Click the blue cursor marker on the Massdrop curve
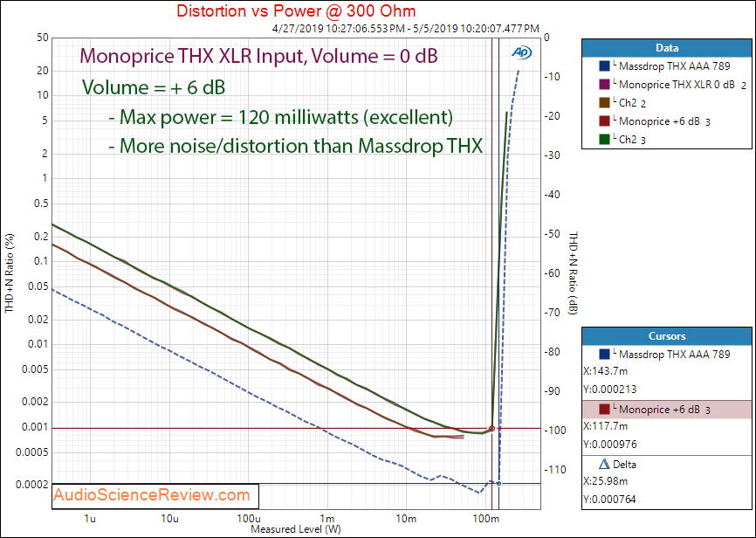Screen dimensions: 756x538 499,484
